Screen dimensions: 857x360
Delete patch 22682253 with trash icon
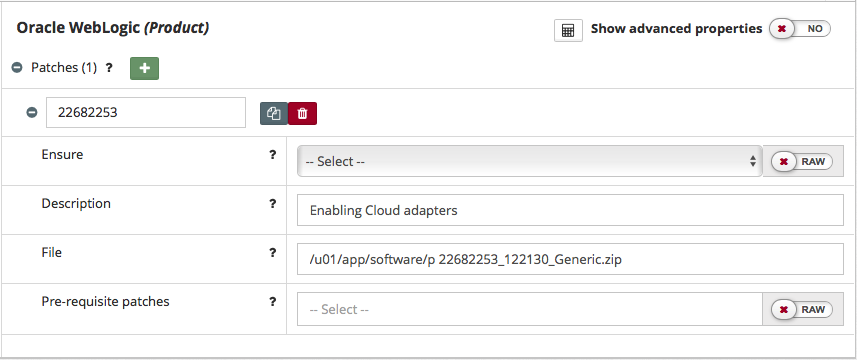coord(302,114)
